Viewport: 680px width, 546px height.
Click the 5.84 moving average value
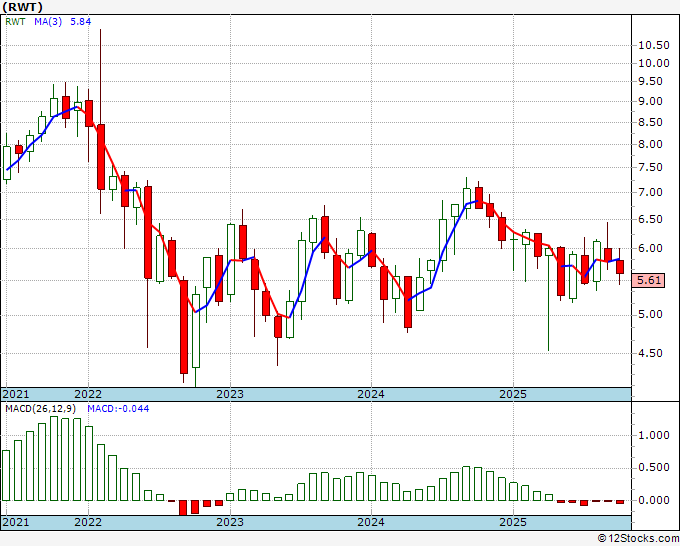tap(81, 22)
